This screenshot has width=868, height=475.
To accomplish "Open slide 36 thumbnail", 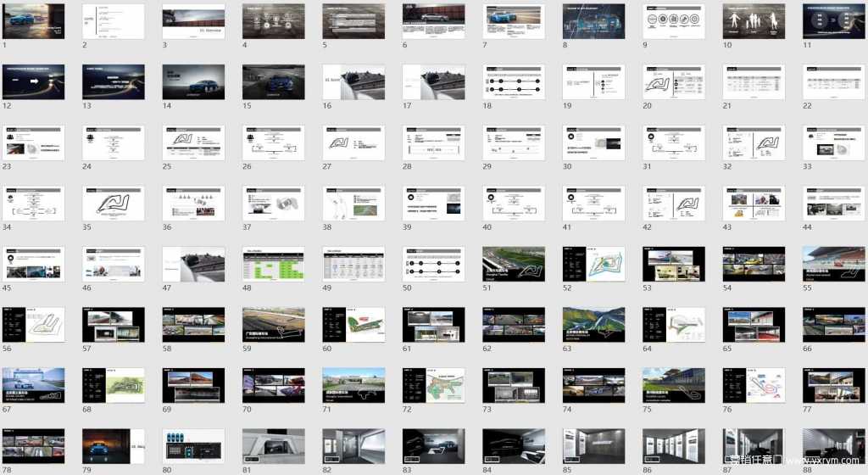I will (x=194, y=204).
